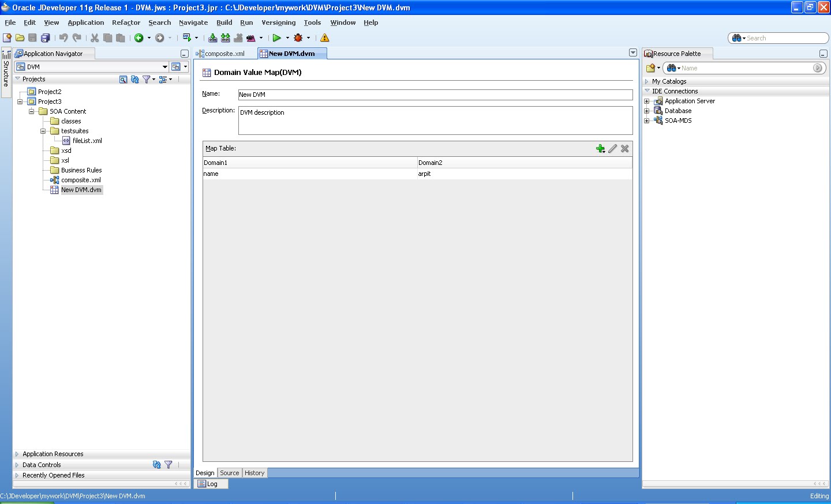831x504 pixels.
Task: Run the project using the green Run icon
Action: coord(276,37)
